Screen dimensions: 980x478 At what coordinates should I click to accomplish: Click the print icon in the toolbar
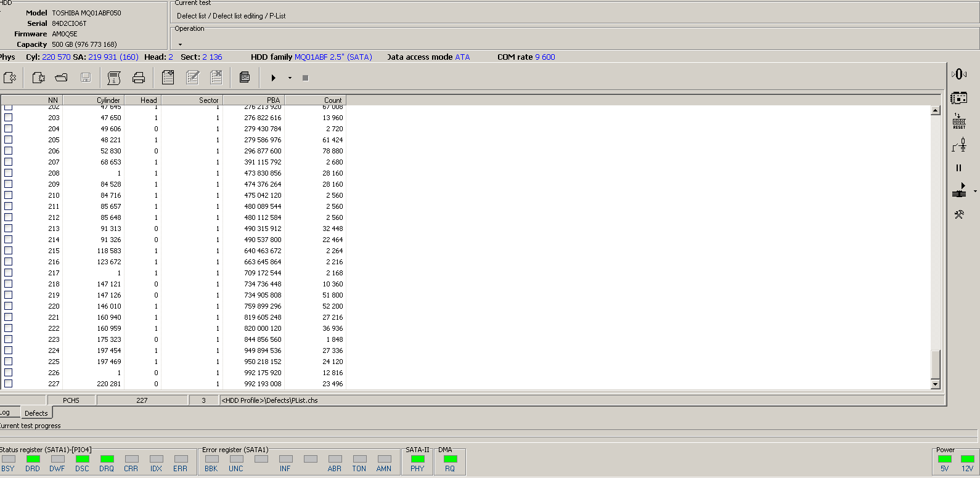[139, 78]
